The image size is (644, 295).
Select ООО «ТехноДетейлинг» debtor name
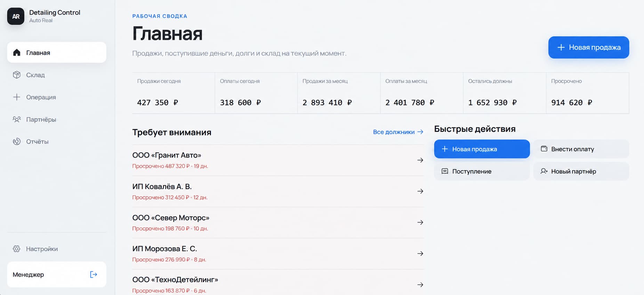click(x=175, y=280)
